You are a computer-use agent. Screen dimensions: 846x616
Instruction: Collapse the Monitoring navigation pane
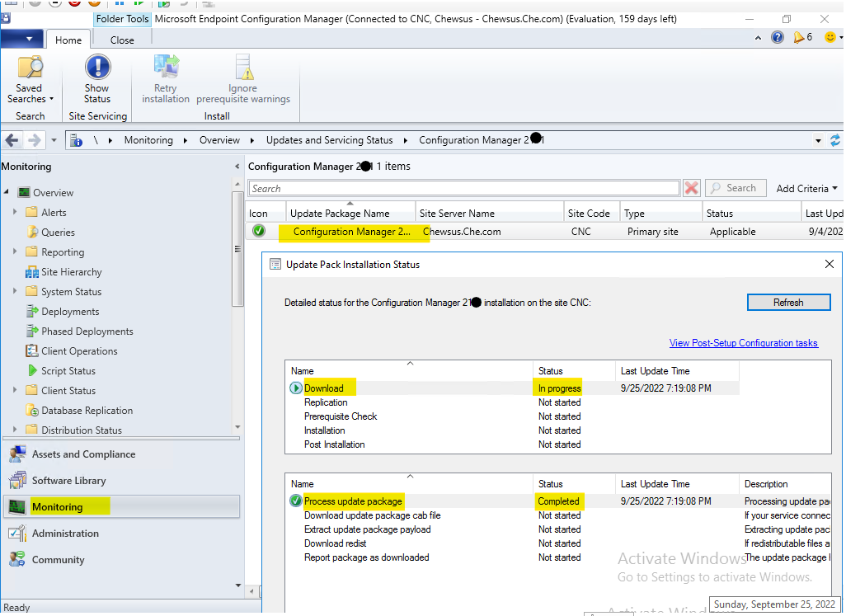point(237,167)
